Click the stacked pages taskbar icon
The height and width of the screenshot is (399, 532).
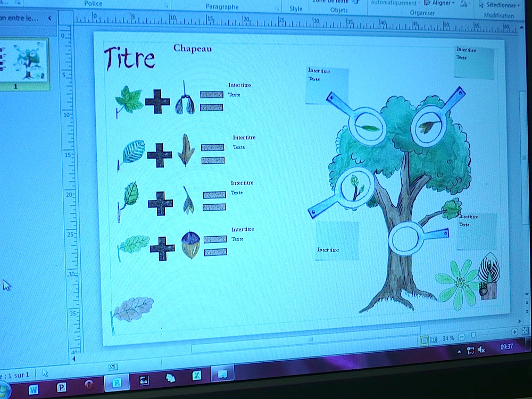coord(171,378)
